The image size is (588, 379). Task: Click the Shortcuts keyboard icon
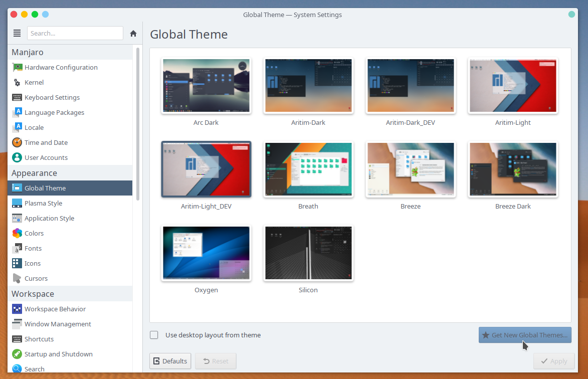click(x=17, y=339)
